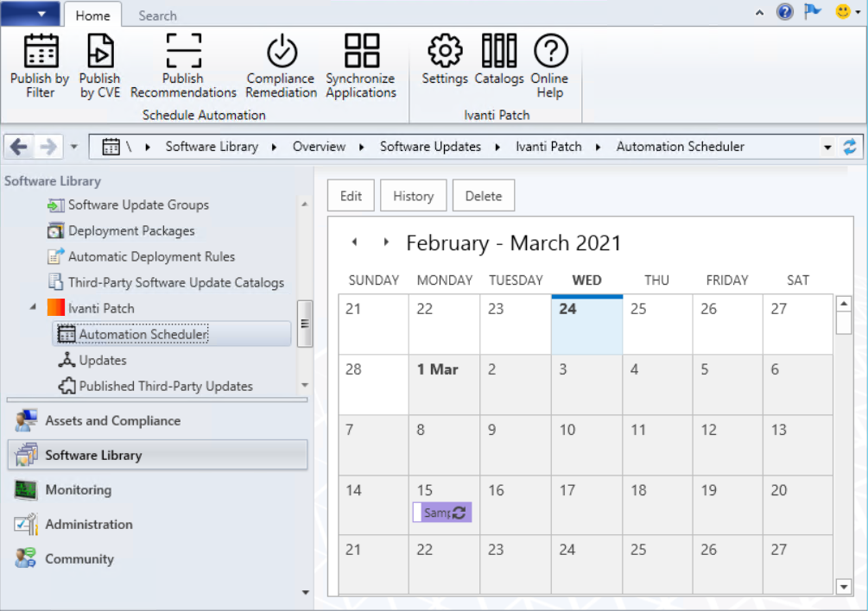Switch to the Search ribbon tab
This screenshot has height=611, width=868.
(x=157, y=16)
